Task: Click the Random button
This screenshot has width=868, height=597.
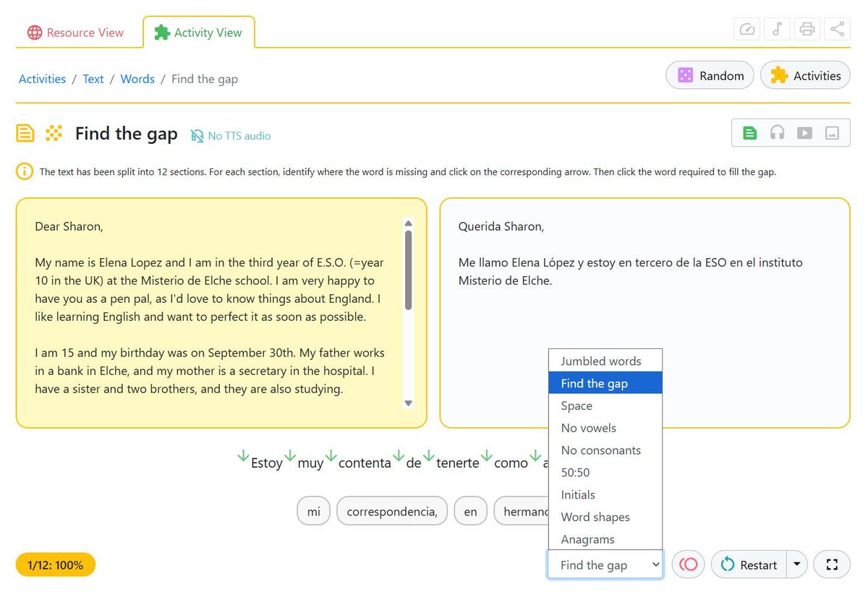Action: tap(710, 75)
